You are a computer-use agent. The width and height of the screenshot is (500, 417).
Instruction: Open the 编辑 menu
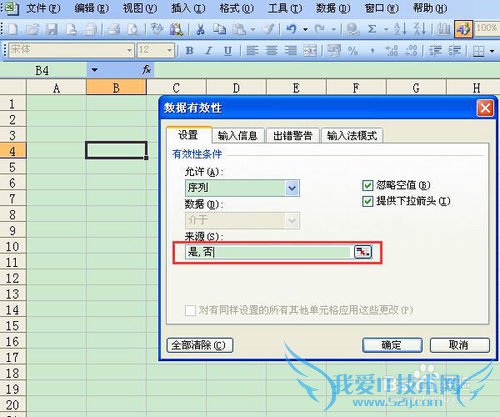click(x=91, y=8)
